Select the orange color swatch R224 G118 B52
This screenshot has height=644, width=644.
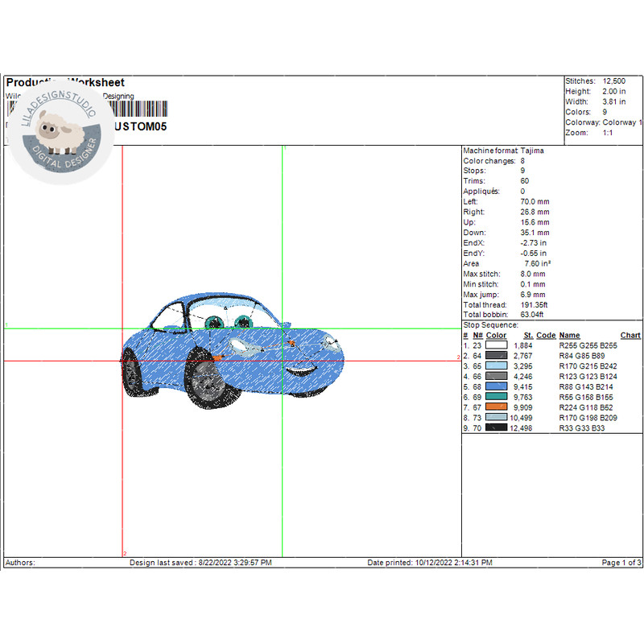(497, 408)
